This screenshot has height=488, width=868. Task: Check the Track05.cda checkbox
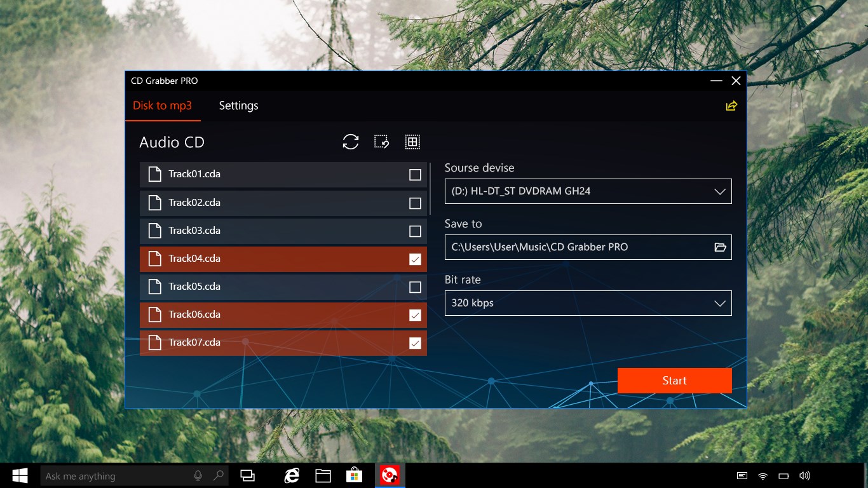415,287
